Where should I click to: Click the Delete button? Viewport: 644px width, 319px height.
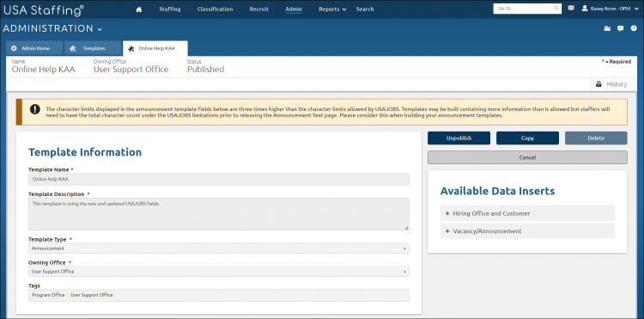[x=596, y=138]
